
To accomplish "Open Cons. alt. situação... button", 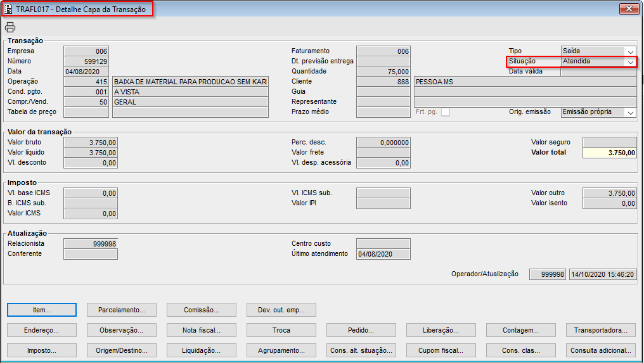I will pos(361,350).
